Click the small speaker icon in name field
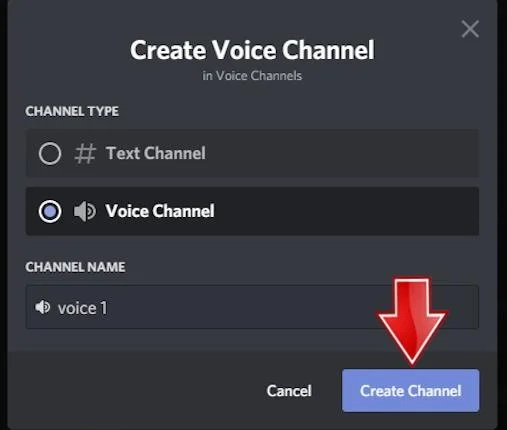Screen dimensions: 507x430 (x=43, y=307)
